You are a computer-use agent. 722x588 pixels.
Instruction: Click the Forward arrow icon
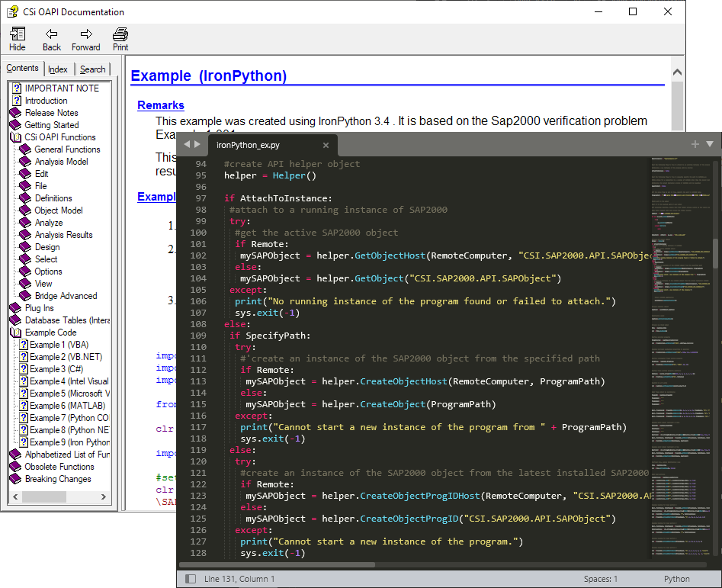pos(86,34)
